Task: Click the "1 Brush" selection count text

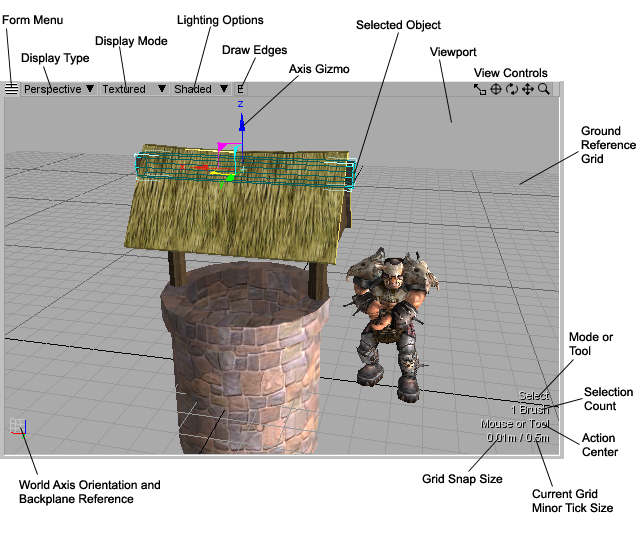Action: click(x=530, y=409)
